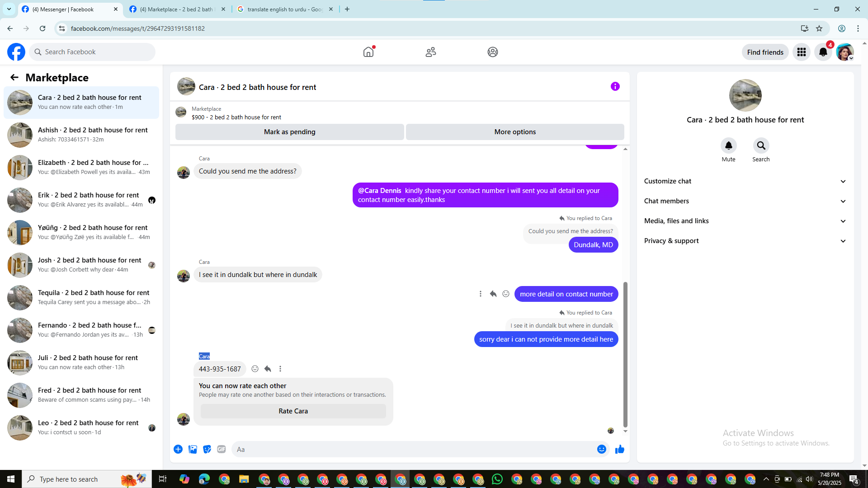Viewport: 868px width, 488px height.
Task: Open Facebook notifications bell
Action: pyautogui.click(x=823, y=52)
